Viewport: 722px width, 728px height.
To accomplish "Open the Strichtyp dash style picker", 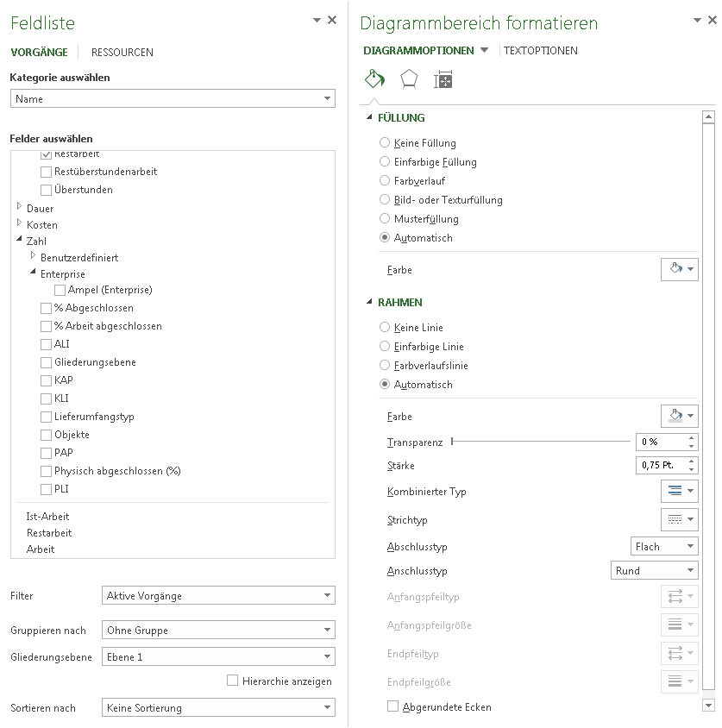I will [679, 519].
